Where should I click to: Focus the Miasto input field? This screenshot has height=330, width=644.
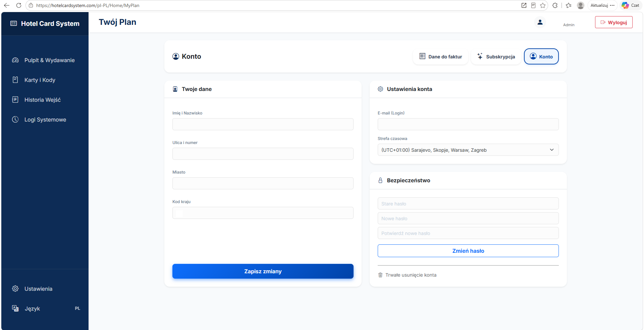263,183
